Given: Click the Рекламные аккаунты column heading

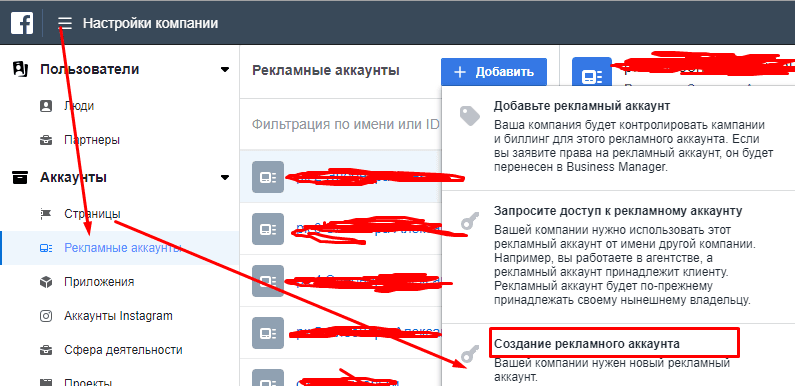Looking at the screenshot, I should (x=326, y=71).
